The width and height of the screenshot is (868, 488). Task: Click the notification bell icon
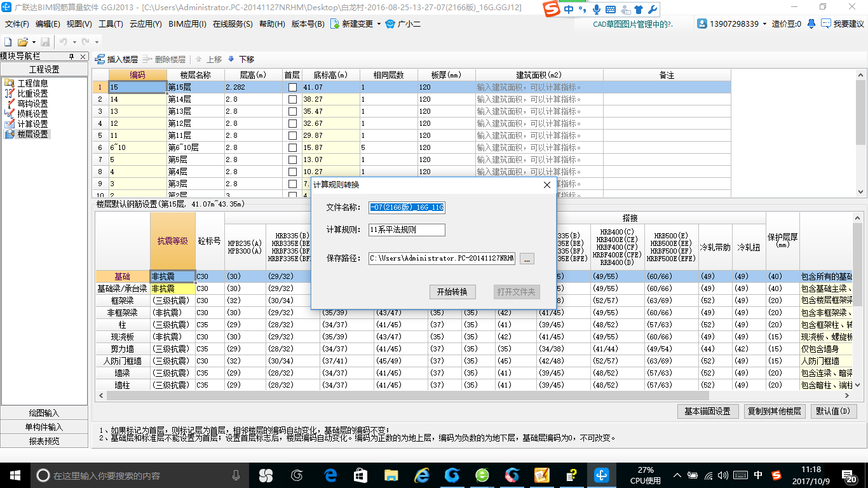(811, 24)
